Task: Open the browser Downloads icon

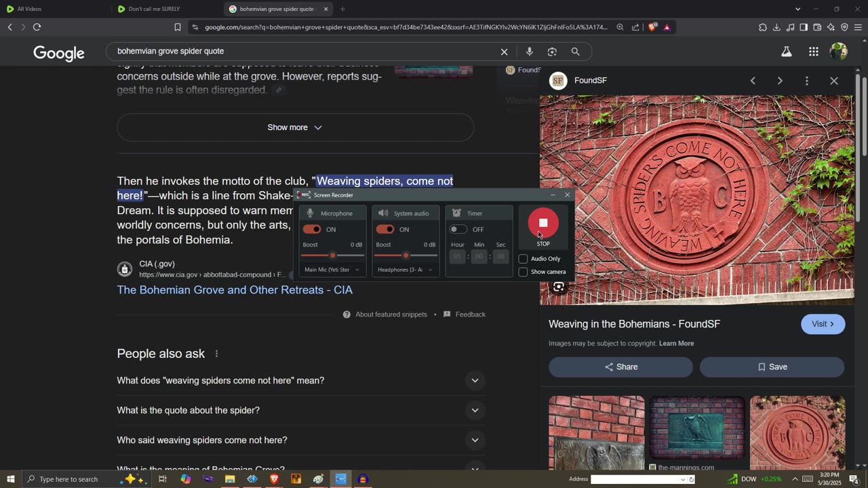Action: pyautogui.click(x=776, y=27)
